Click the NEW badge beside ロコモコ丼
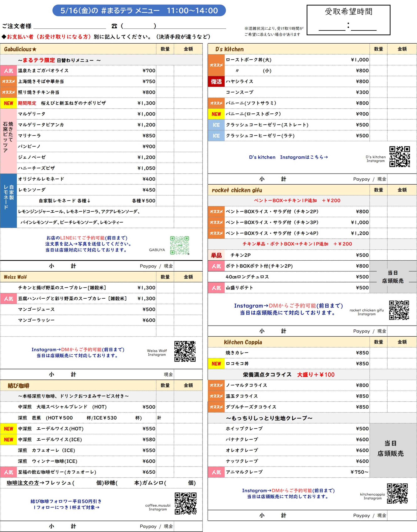Viewport: 417px width, 532px height. click(x=216, y=363)
